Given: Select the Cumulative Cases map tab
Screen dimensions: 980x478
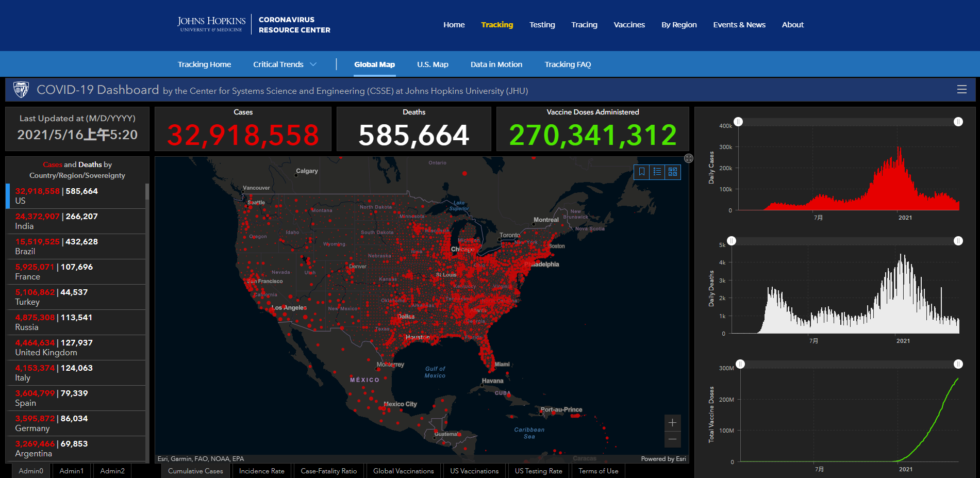Looking at the screenshot, I should coord(195,471).
